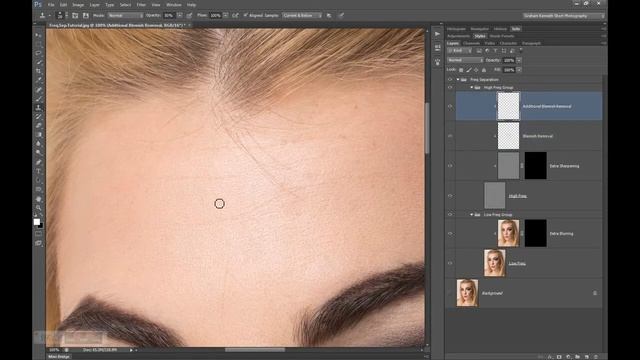The width and height of the screenshot is (640, 360).
Task: Select the Eraser tool
Action: [x=38, y=125]
